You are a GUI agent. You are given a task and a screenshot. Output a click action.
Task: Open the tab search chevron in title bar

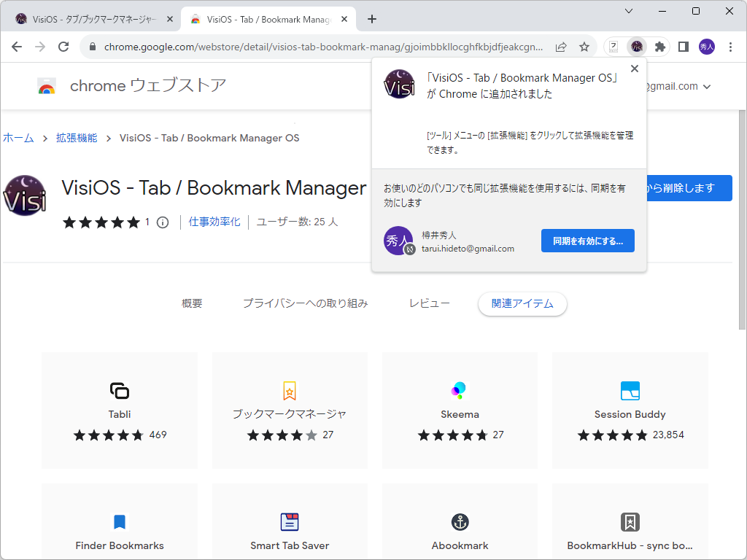[x=629, y=12]
